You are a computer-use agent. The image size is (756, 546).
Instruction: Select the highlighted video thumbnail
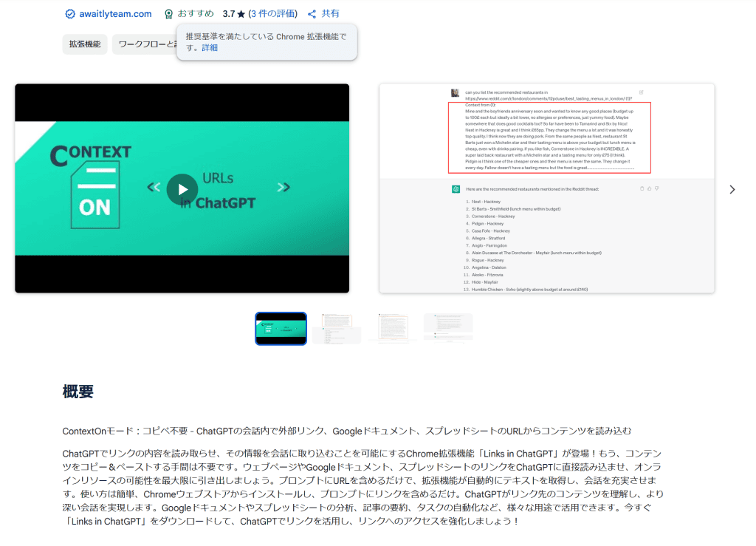281,327
